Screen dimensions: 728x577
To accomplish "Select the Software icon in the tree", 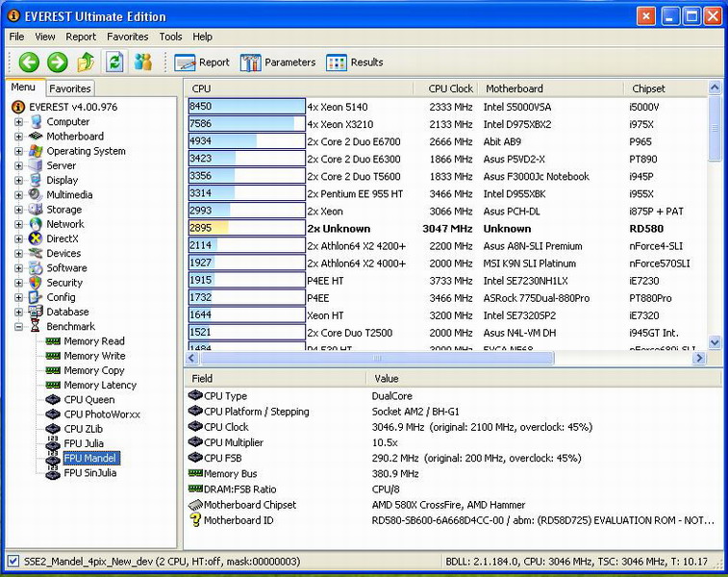I will tap(36, 268).
